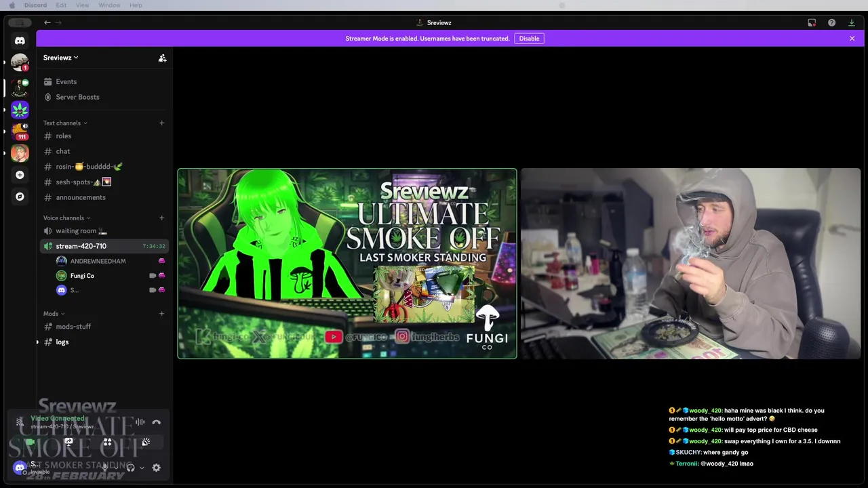Invite people to Sreviewz server icon

(x=162, y=58)
